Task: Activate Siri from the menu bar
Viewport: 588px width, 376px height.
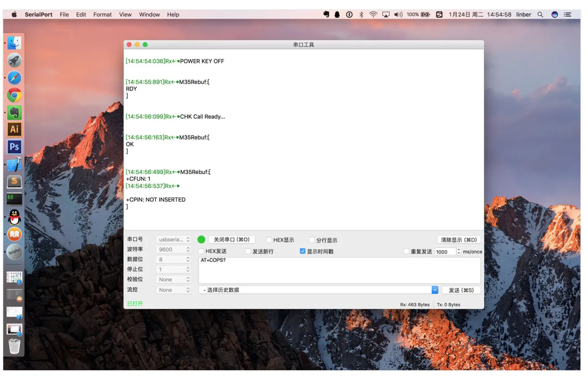Action: (x=555, y=14)
